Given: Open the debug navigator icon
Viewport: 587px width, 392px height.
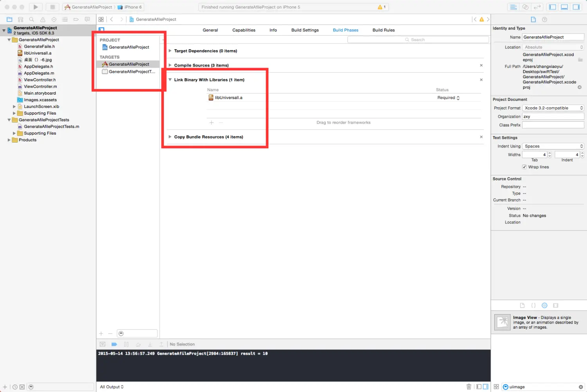Looking at the screenshot, I should (65, 19).
